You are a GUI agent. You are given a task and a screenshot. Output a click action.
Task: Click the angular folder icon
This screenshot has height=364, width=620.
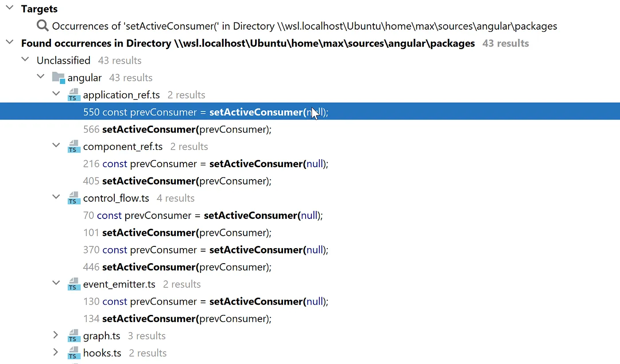(58, 78)
